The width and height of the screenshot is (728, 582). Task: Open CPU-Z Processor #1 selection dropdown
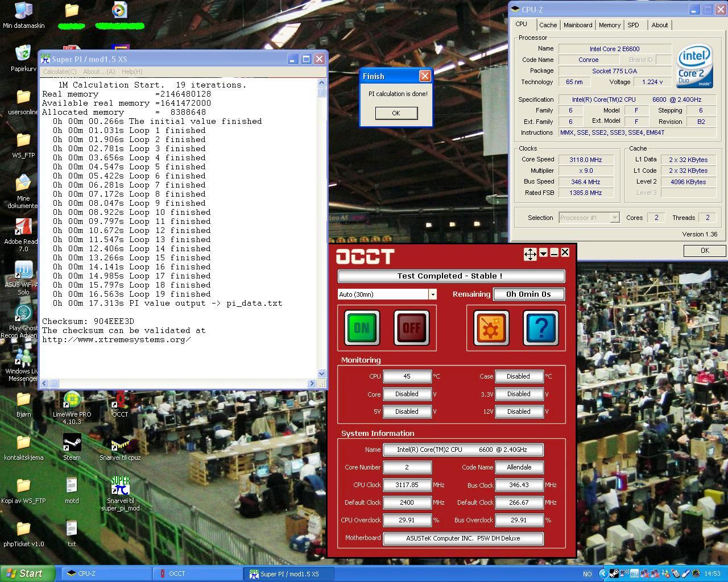(x=589, y=218)
